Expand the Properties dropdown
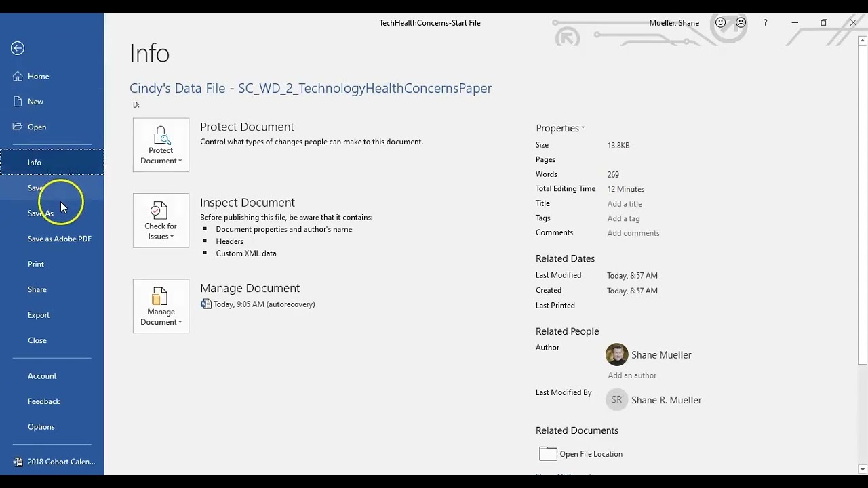 pyautogui.click(x=560, y=128)
